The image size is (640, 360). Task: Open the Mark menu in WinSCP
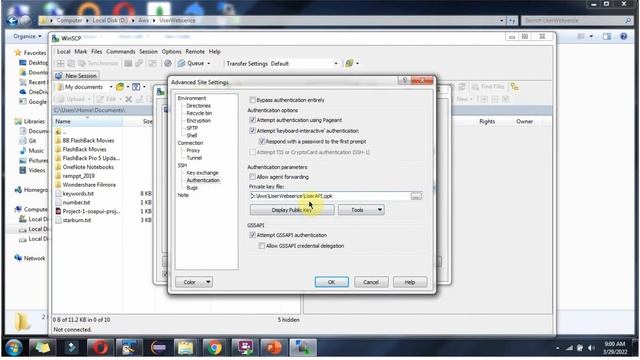pyautogui.click(x=80, y=51)
